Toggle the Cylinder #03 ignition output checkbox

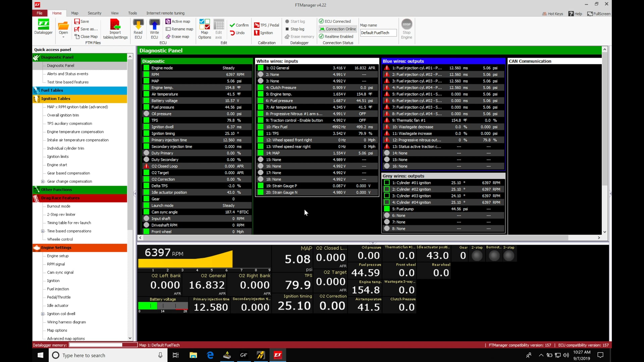(x=387, y=196)
